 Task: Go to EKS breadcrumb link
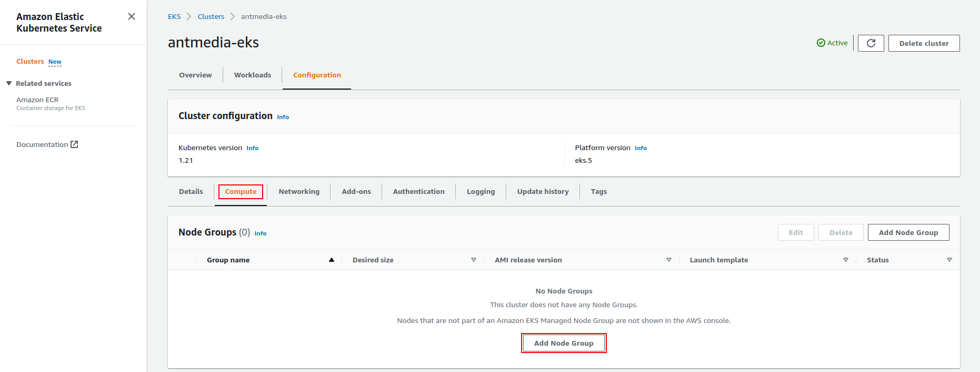[x=174, y=16]
